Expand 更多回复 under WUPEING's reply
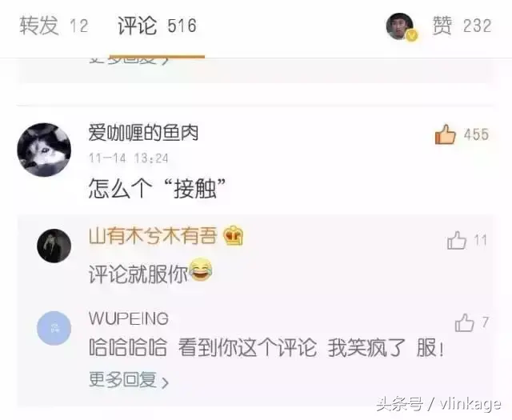Image resolution: width=512 pixels, height=420 pixels. point(129,380)
